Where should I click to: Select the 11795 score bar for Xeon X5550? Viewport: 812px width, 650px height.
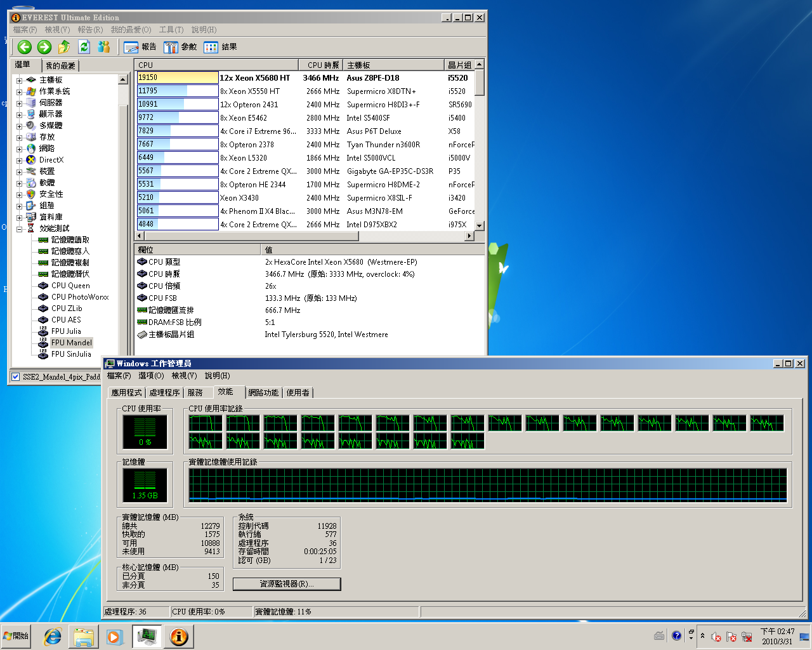pos(178,91)
